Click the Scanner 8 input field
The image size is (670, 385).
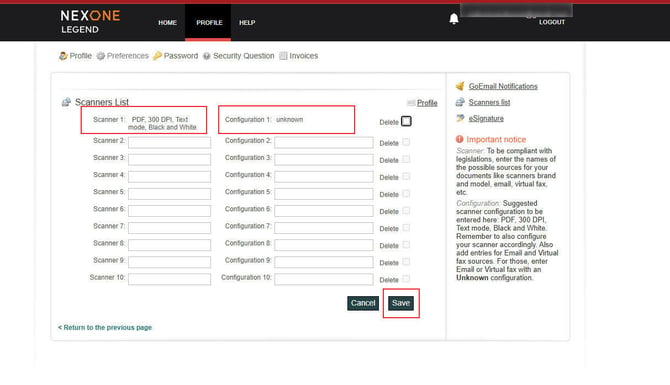coord(169,245)
